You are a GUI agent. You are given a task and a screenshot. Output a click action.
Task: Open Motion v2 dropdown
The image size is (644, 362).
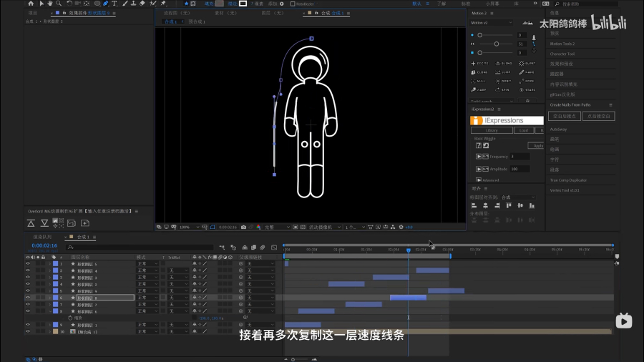(x=491, y=23)
